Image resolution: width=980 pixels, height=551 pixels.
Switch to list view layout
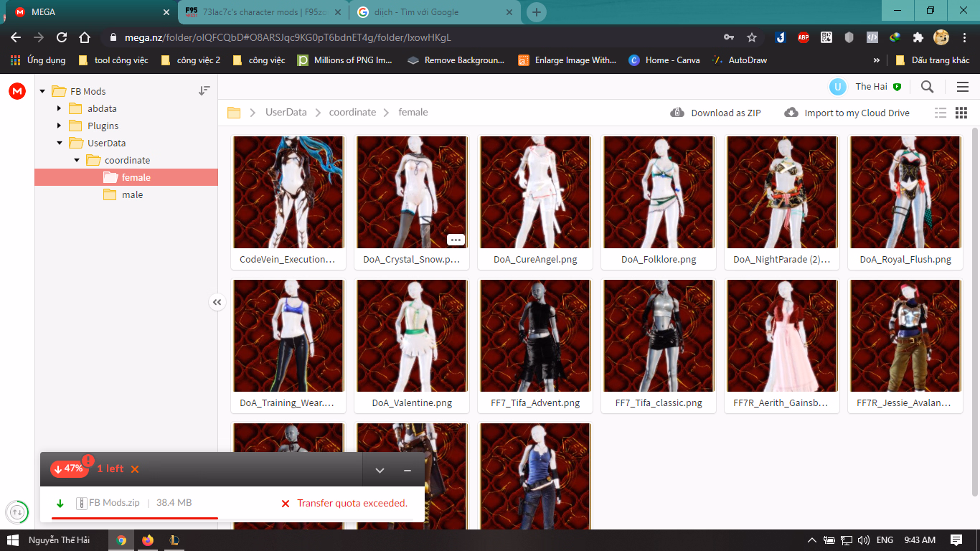(941, 112)
